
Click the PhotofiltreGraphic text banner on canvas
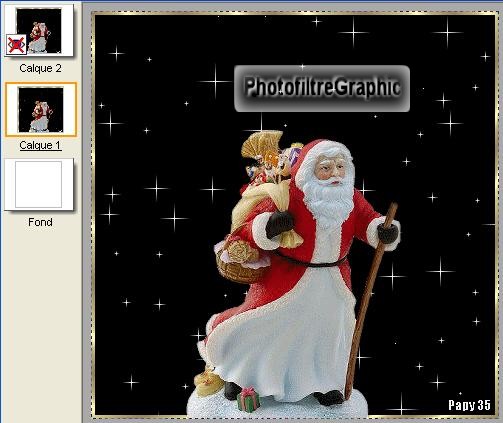pos(322,88)
